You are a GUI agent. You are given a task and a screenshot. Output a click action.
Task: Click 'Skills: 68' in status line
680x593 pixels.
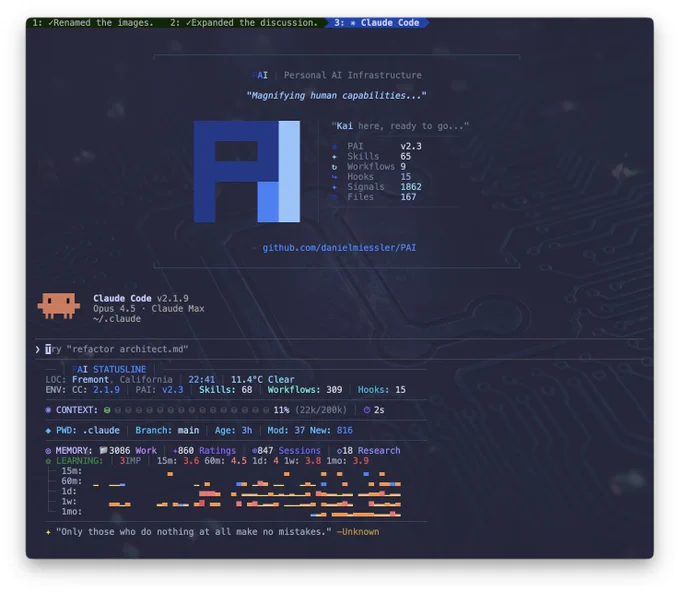click(x=226, y=390)
